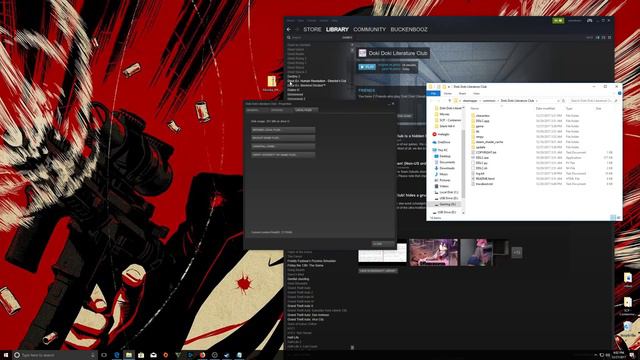Click Doki Doki Literature Club breadcrumb in Explorer
The height and width of the screenshot is (360, 640).
click(517, 100)
